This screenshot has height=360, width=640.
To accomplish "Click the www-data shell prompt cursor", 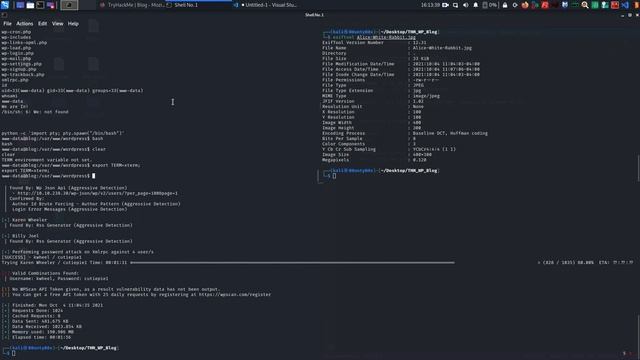I will 93,176.
